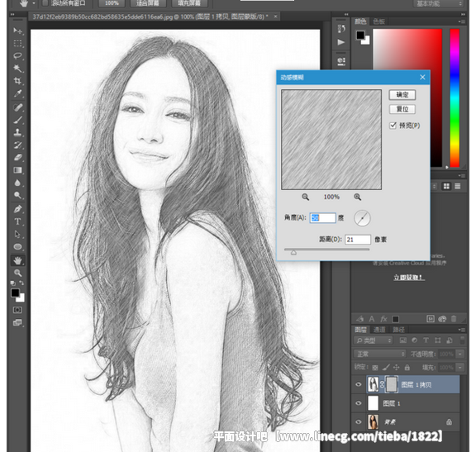Screen dimensions: 476x452
Task: Select the Gradient tool
Action: click(x=17, y=170)
